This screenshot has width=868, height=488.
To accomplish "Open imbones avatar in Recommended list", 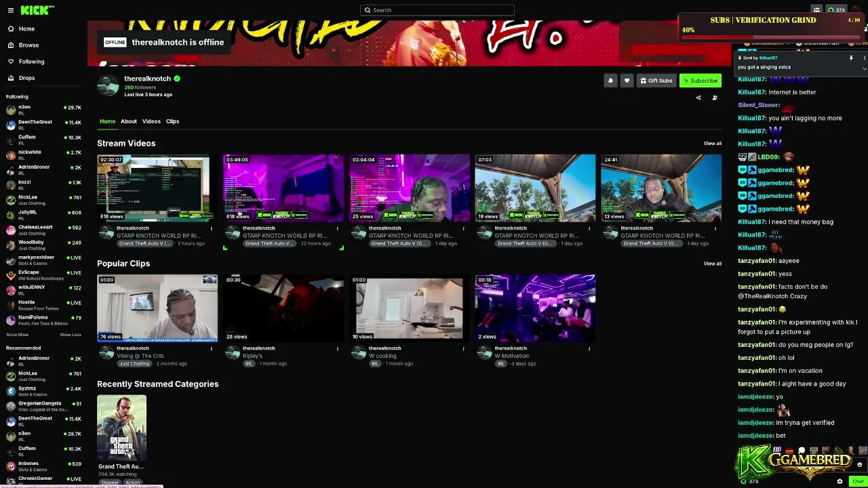I will coord(11,466).
